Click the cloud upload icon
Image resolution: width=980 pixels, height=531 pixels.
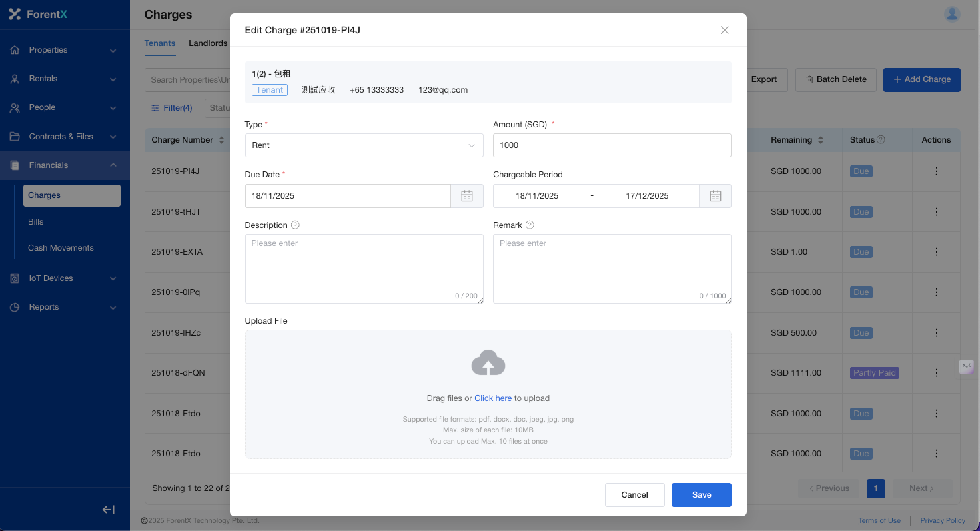[488, 363]
